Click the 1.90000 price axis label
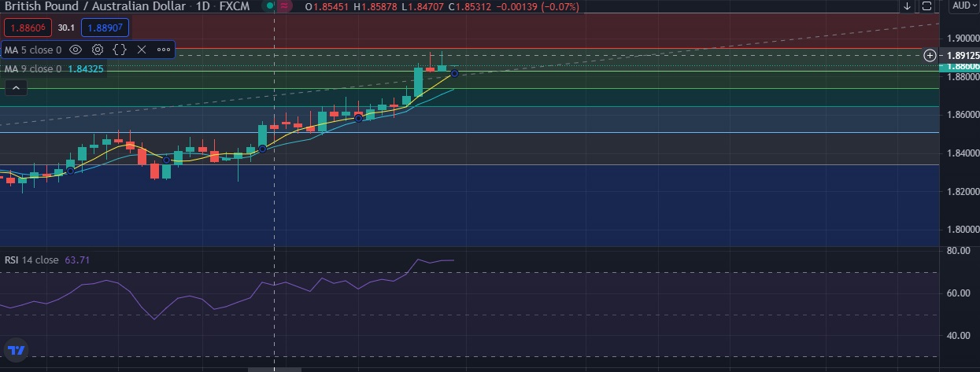The width and height of the screenshot is (980, 372). pyautogui.click(x=963, y=39)
